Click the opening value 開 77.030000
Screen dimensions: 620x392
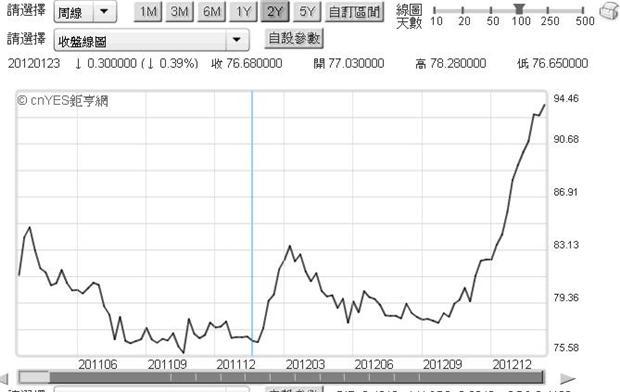[348, 63]
